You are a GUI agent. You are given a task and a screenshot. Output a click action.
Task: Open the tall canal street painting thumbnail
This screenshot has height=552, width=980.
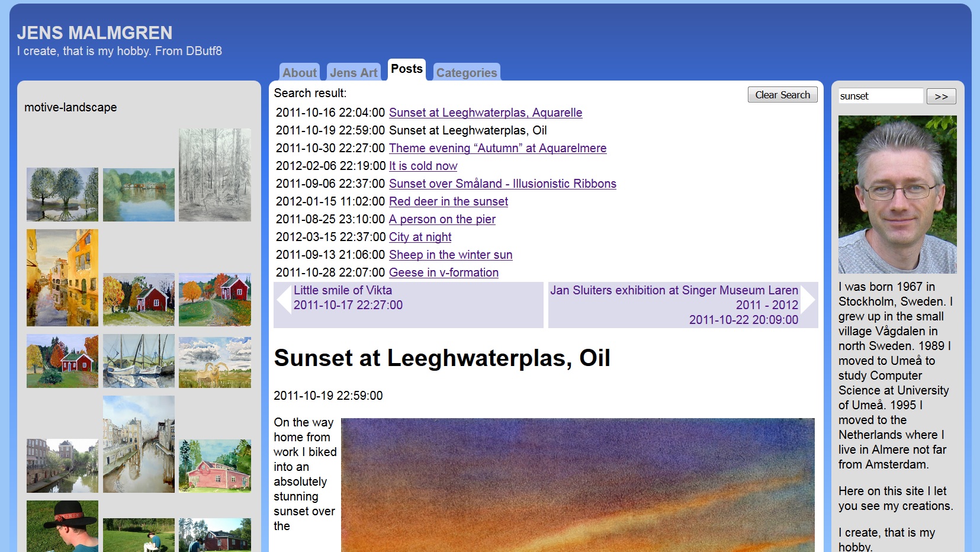pyautogui.click(x=139, y=444)
